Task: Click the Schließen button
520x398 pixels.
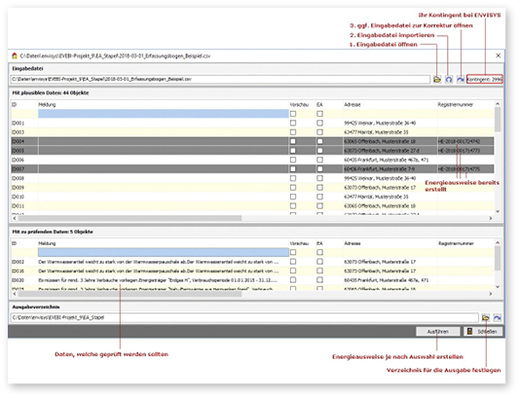Action: tap(483, 332)
